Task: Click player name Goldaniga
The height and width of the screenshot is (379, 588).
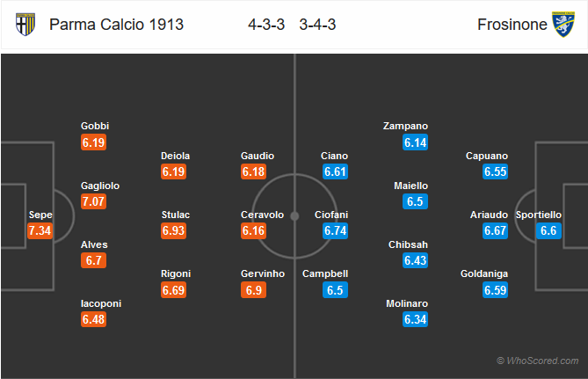Action: tap(484, 274)
